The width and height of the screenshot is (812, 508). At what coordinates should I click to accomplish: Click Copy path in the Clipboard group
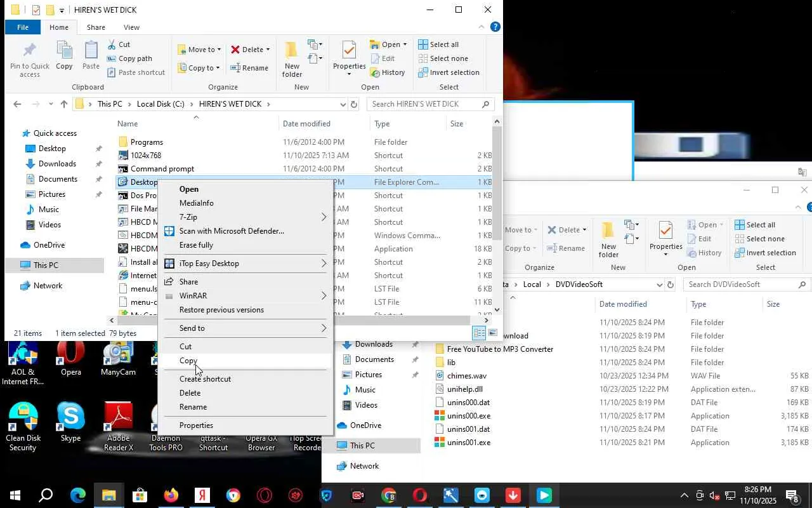click(129, 58)
